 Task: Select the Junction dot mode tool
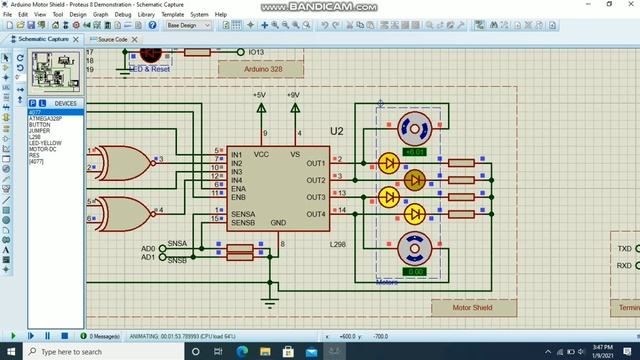pos(6,77)
